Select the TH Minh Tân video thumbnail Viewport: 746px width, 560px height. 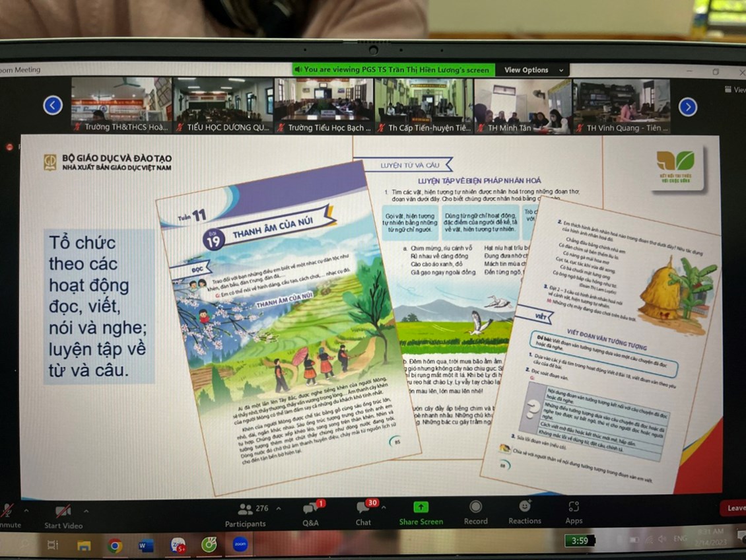click(523, 106)
